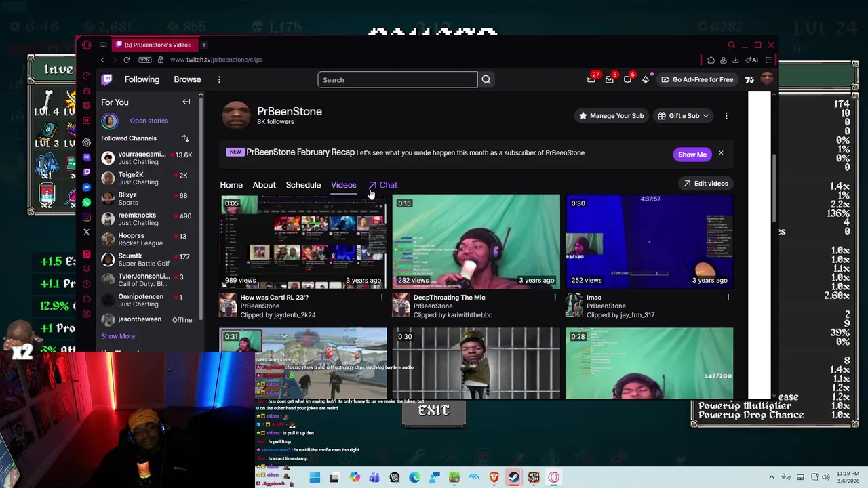Open Opera easy setup menu icon
This screenshot has width=868, height=488.
[x=768, y=60]
